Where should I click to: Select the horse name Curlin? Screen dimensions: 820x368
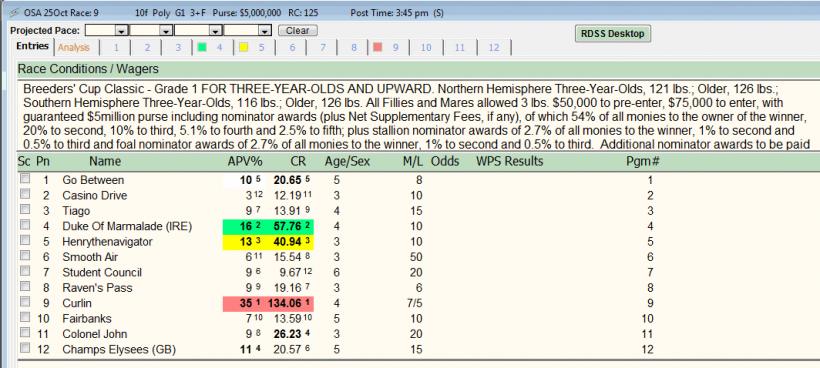[77, 303]
